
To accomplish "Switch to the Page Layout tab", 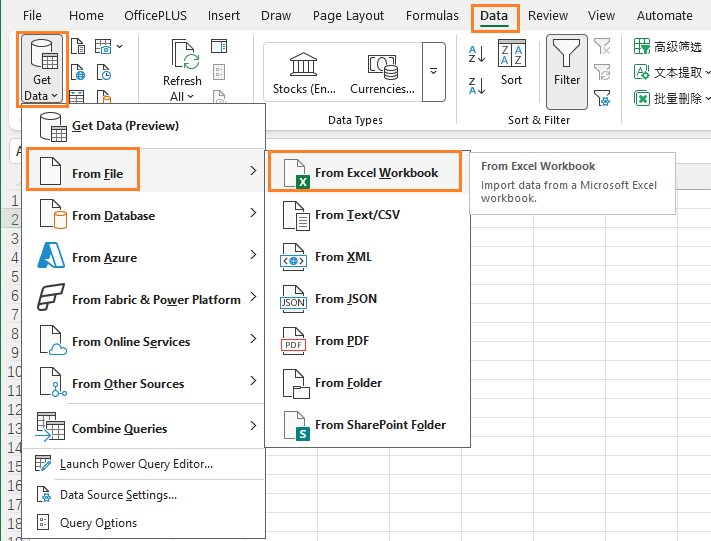I will (348, 16).
